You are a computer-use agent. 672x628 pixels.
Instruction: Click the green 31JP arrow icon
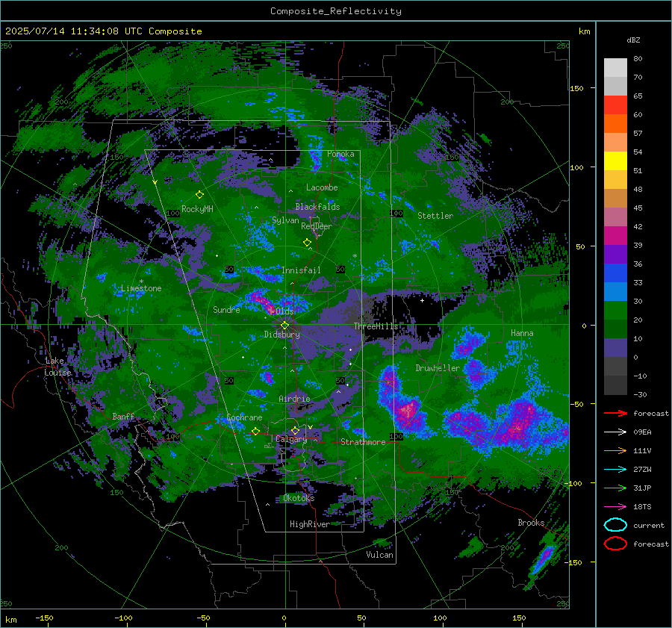point(615,488)
